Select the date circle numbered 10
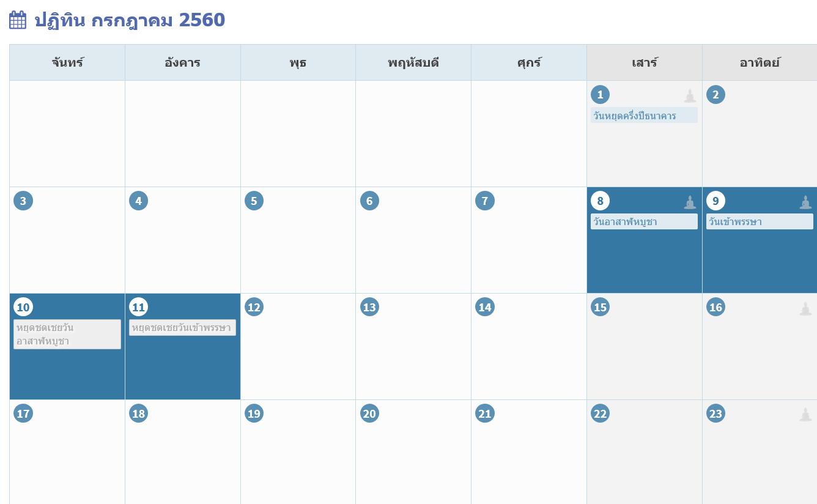 (x=23, y=307)
